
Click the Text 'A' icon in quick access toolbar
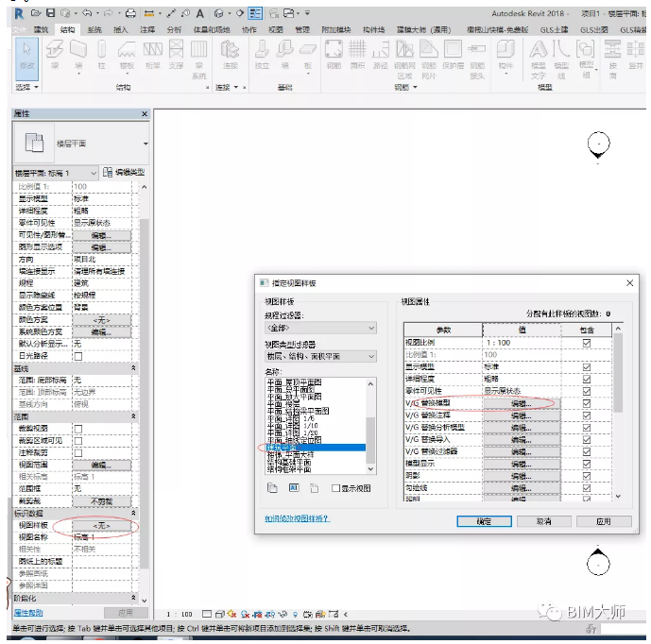point(199,14)
